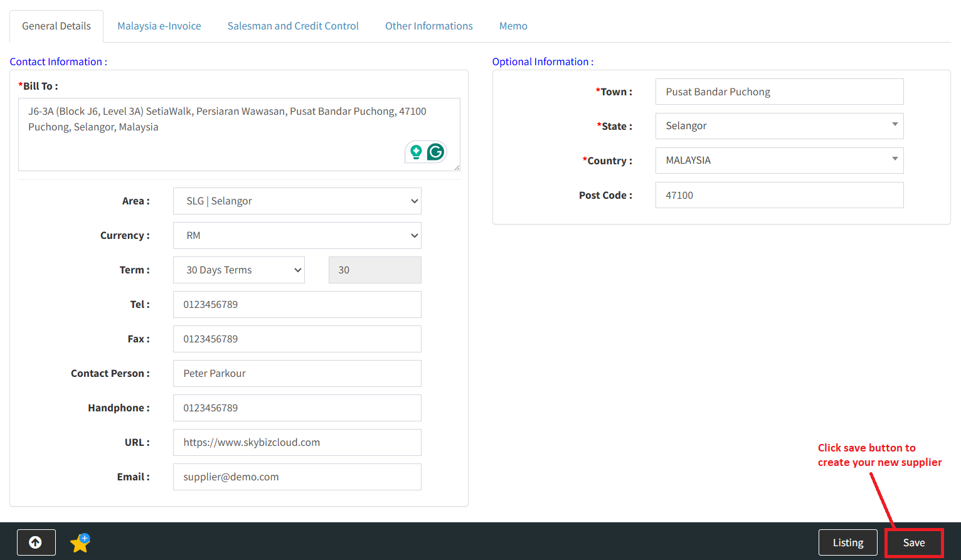Screen dimensions: 961x560
Task: Open the Salesman and Credit Control tab
Action: tap(293, 26)
